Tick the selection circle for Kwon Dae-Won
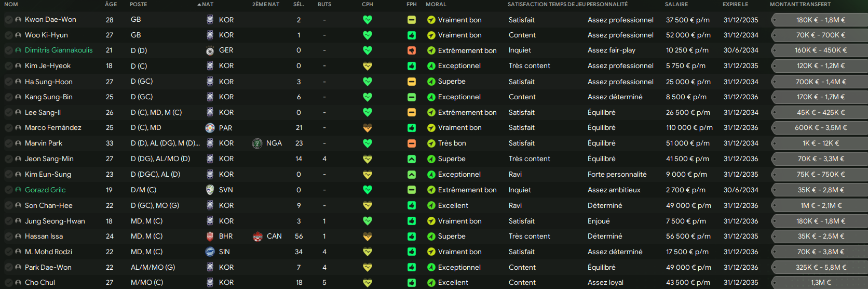 (8, 20)
